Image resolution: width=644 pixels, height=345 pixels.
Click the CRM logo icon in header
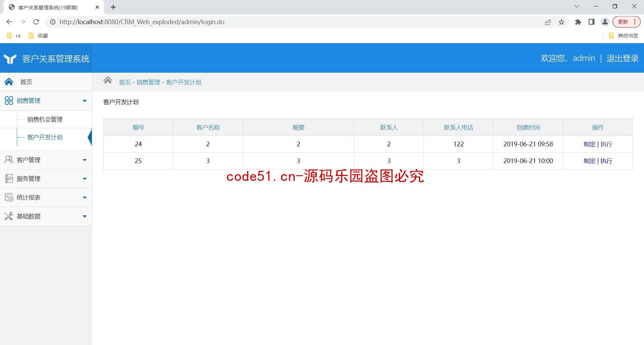click(x=10, y=59)
